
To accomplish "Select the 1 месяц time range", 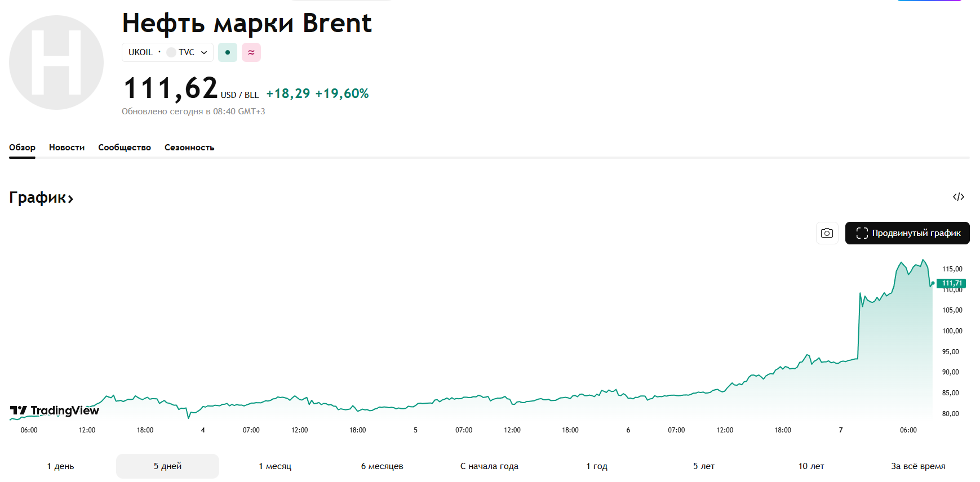I will coord(275,466).
